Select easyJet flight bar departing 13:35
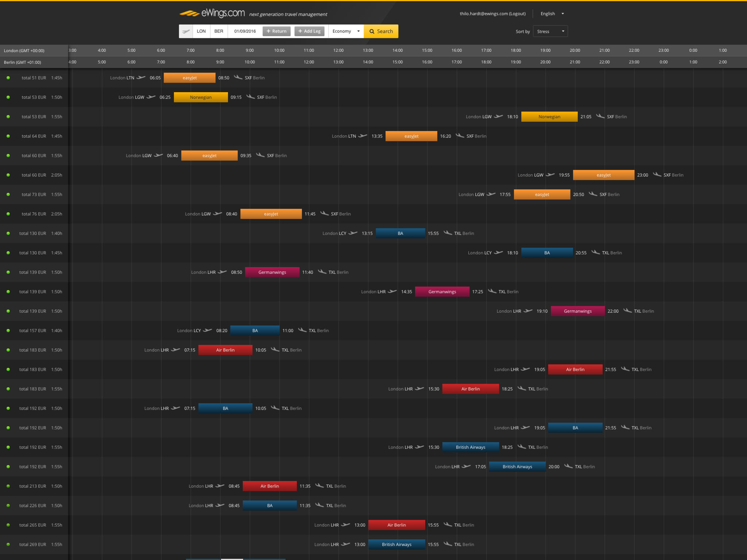Screen dimensions: 747x560 pos(411,136)
